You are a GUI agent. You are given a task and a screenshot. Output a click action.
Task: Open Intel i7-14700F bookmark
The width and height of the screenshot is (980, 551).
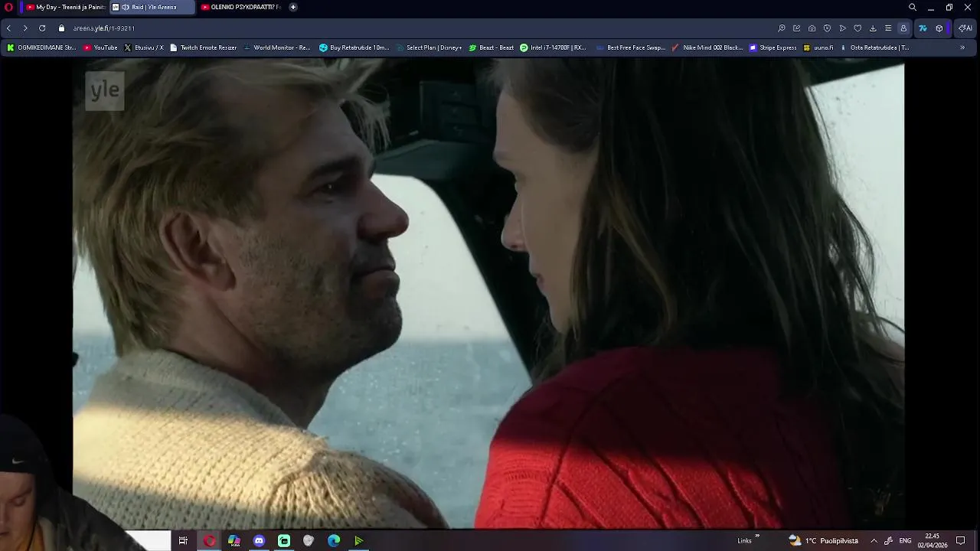[553, 47]
